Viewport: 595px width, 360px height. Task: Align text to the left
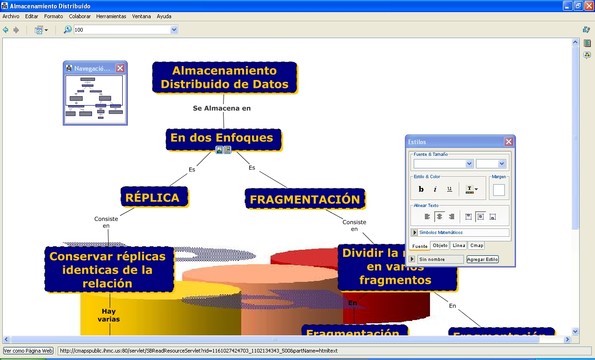click(427, 217)
